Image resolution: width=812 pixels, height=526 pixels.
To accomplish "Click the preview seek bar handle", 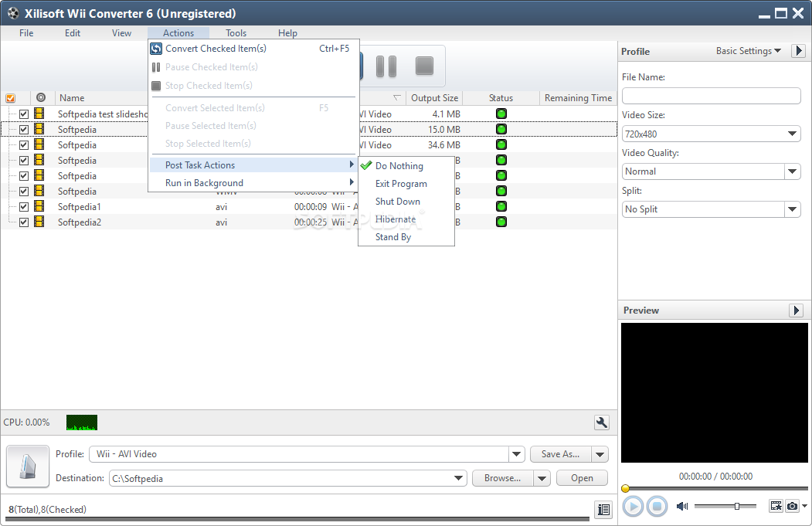I will pyautogui.click(x=625, y=488).
